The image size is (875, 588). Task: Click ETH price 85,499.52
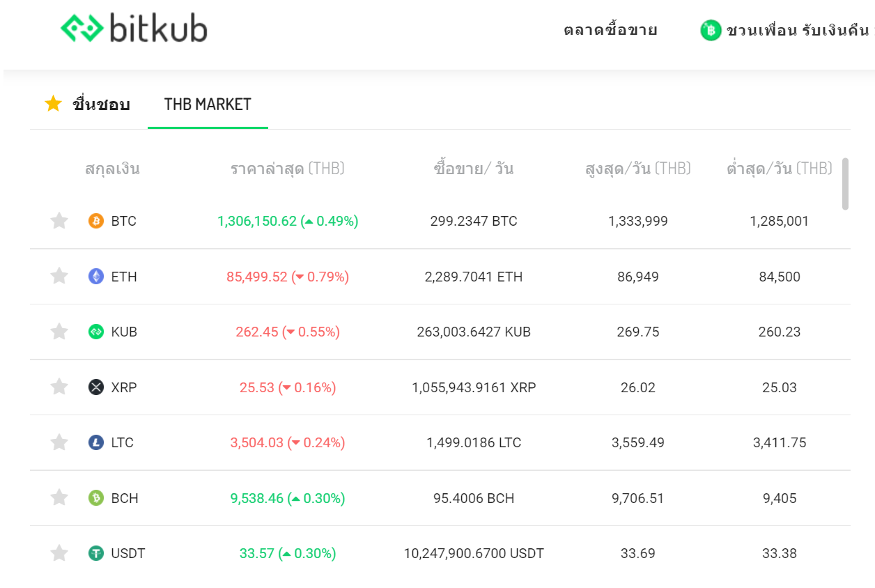pos(257,277)
